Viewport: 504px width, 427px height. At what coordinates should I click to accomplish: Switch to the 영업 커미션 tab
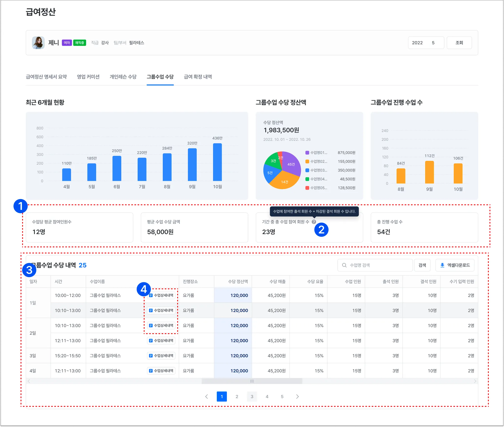coord(88,77)
